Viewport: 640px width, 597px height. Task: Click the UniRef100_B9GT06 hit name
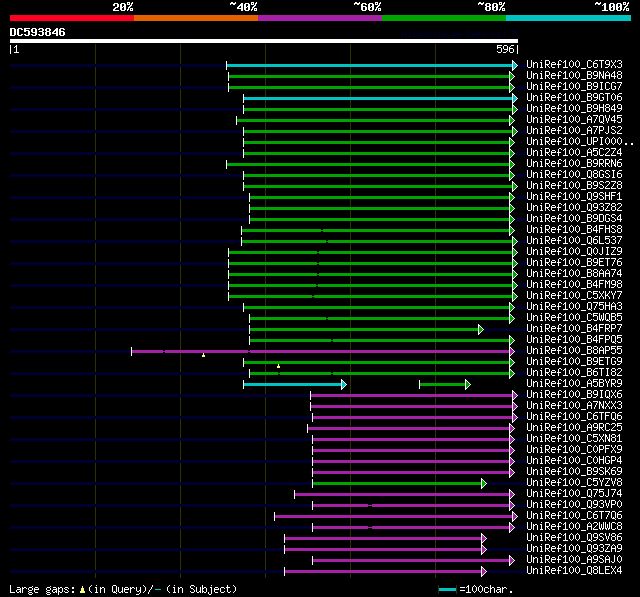[x=574, y=98]
